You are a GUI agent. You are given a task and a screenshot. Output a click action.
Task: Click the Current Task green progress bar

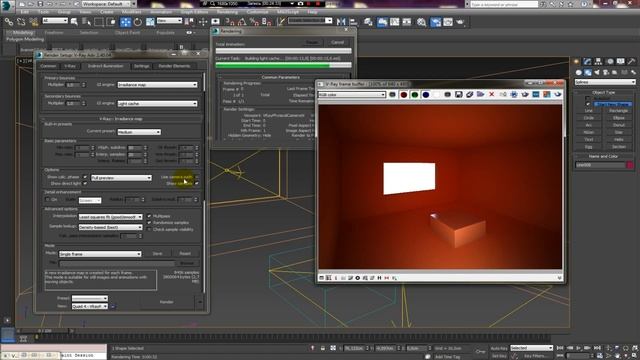(x=283, y=65)
